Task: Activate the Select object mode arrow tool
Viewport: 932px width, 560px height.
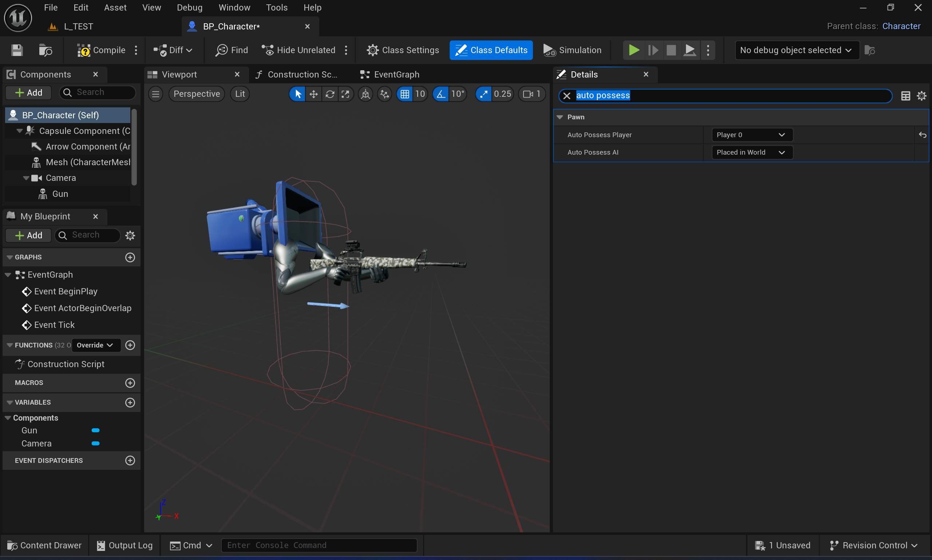Action: tap(297, 94)
